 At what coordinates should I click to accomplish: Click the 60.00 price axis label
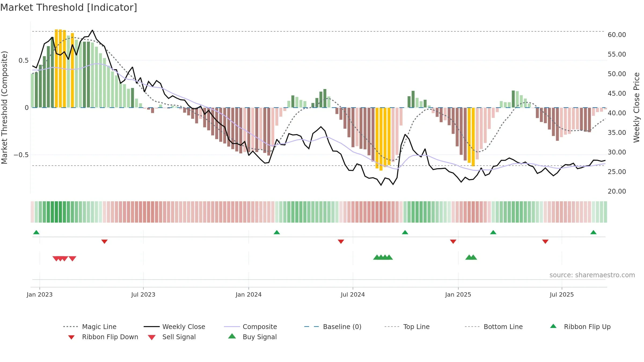click(x=617, y=35)
